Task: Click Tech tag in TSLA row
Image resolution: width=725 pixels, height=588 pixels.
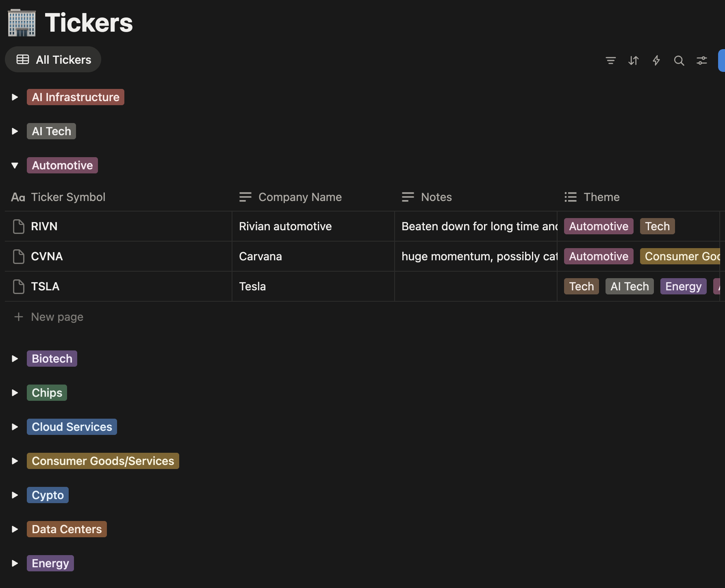Action: 581,286
